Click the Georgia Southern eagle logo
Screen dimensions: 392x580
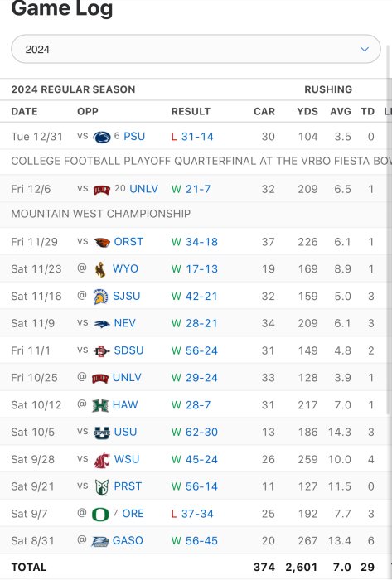coord(99,542)
